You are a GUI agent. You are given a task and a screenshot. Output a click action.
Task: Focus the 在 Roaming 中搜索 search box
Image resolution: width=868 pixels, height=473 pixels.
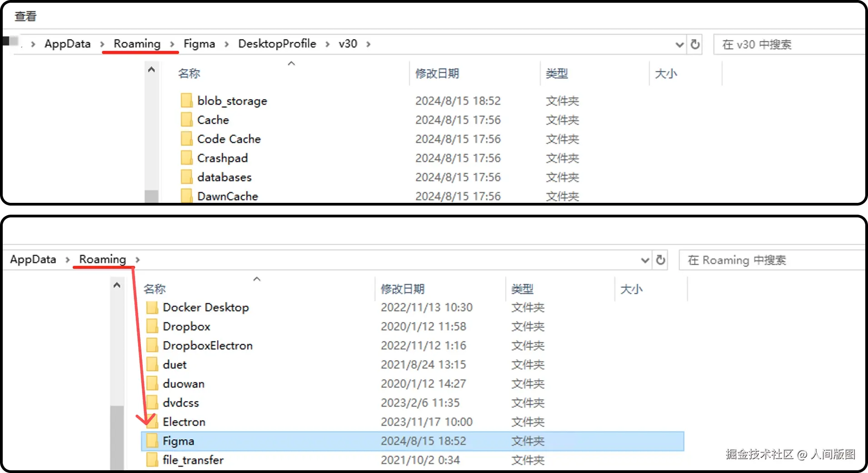point(772,260)
